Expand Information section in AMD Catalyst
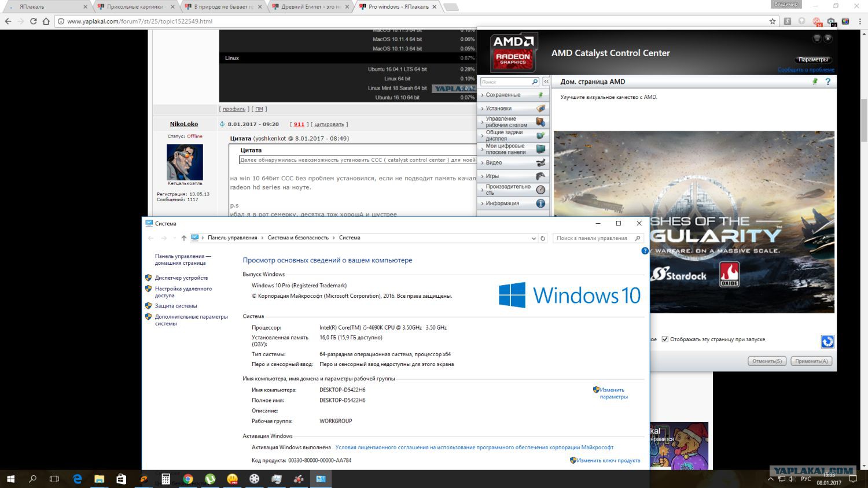868x488 pixels. [513, 204]
